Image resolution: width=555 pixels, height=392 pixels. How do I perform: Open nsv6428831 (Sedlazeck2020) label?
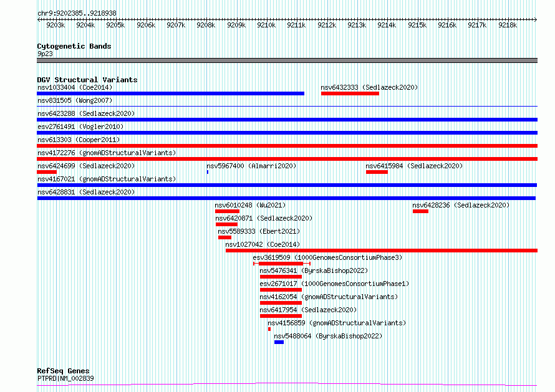pos(86,192)
